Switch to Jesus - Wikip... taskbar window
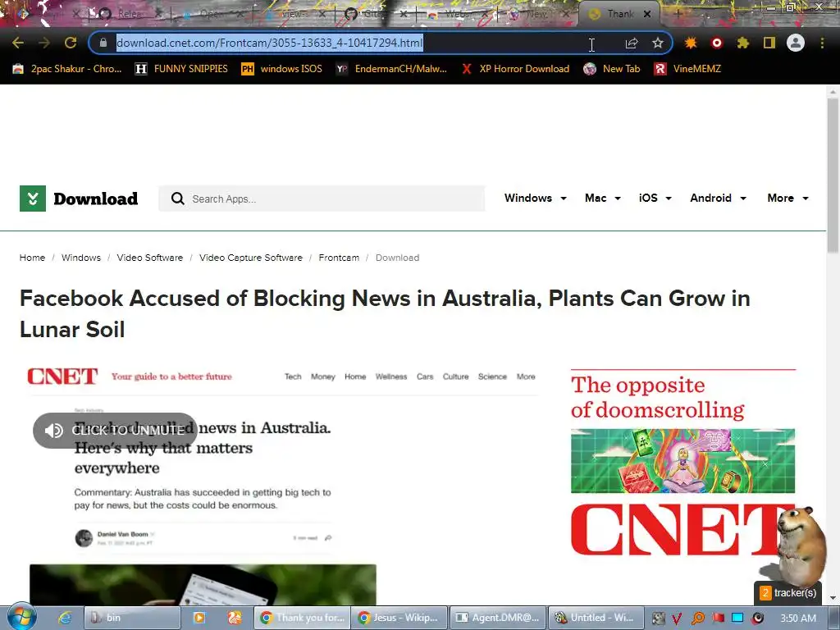840x630 pixels. click(x=399, y=618)
